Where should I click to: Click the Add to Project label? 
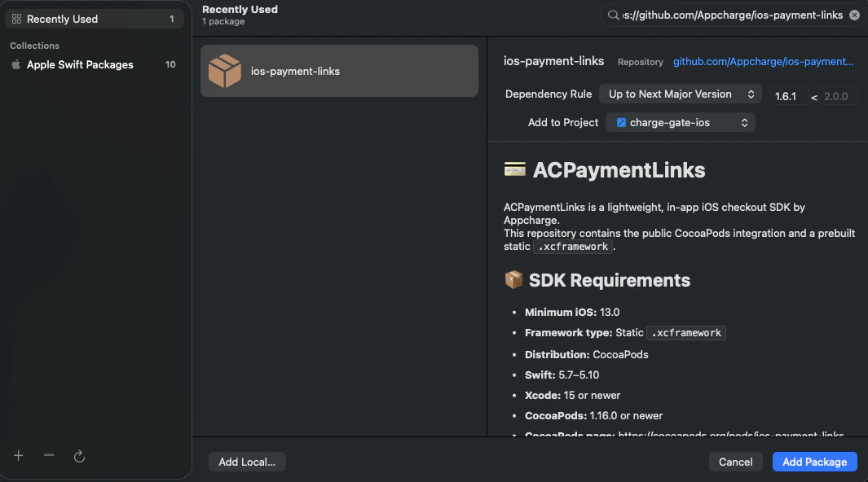point(563,123)
